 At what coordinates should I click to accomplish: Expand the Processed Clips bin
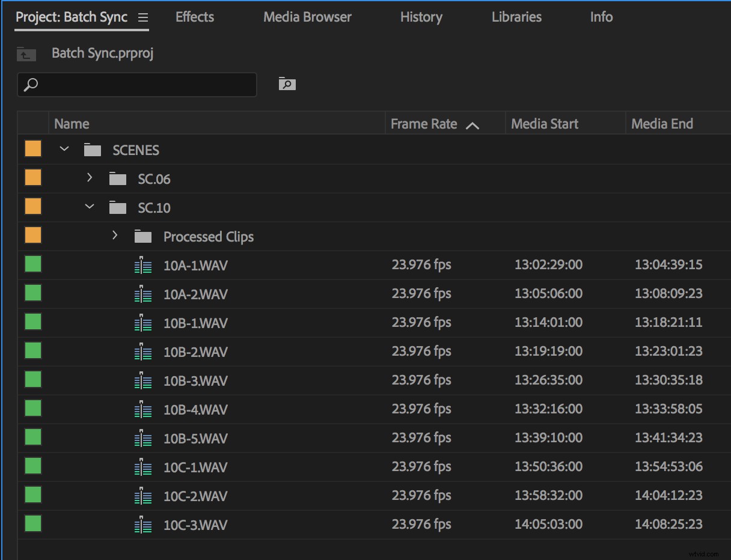[x=114, y=236]
